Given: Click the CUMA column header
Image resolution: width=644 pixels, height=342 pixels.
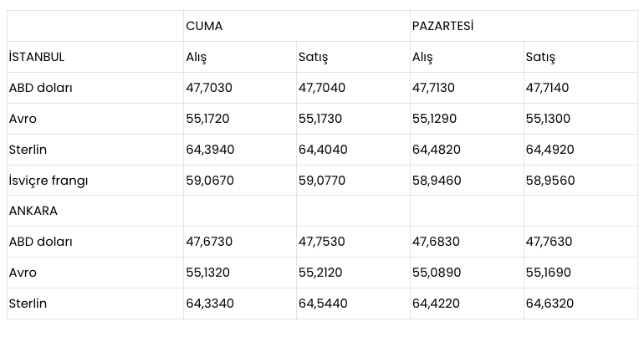Looking at the screenshot, I should [204, 26].
